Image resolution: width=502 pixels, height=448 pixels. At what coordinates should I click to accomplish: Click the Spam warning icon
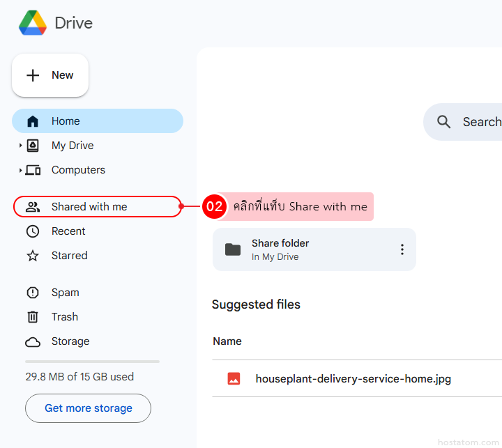coord(33,293)
